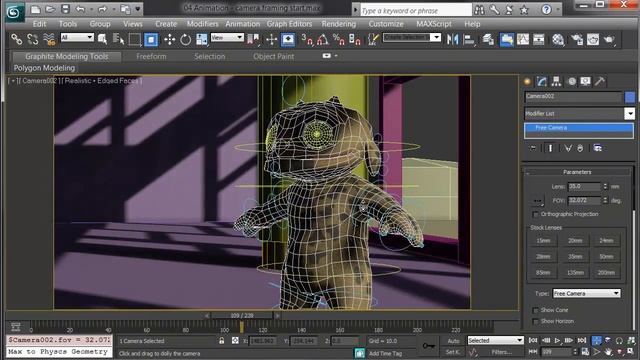Toggle Window/Crossing selection mode
Image resolution: width=640 pixels, height=360 pixels.
pyautogui.click(x=151, y=40)
